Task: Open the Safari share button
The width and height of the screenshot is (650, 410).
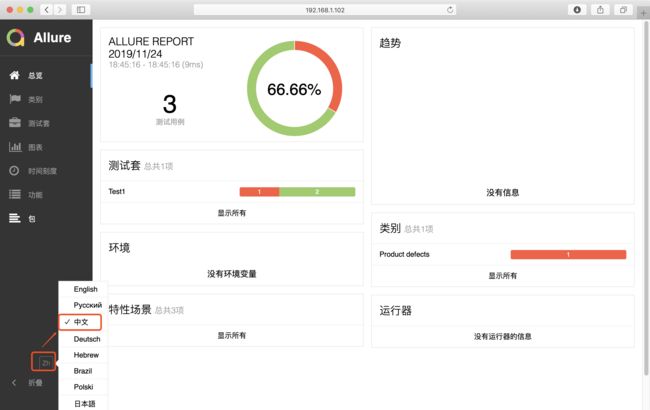Action: pyautogui.click(x=600, y=10)
